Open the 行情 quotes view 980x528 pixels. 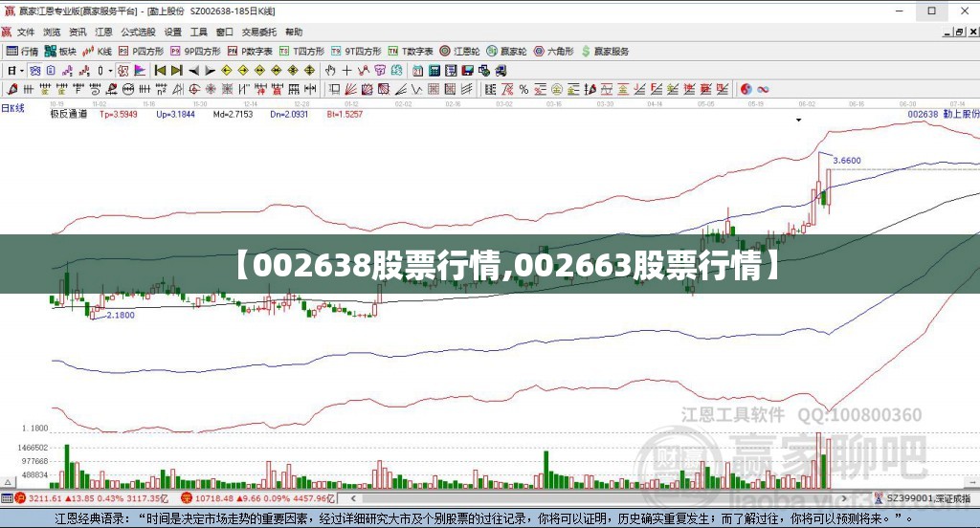[x=23, y=52]
